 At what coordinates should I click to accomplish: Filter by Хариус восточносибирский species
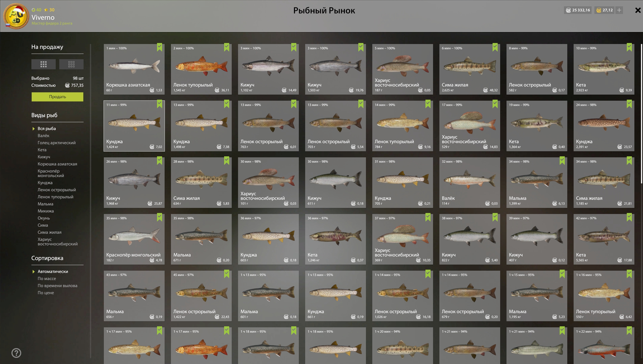pos(58,242)
